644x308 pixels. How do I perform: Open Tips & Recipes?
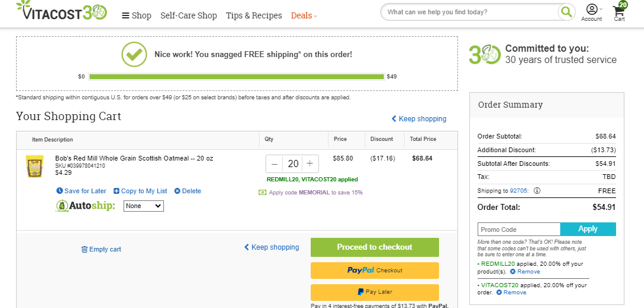tap(254, 15)
